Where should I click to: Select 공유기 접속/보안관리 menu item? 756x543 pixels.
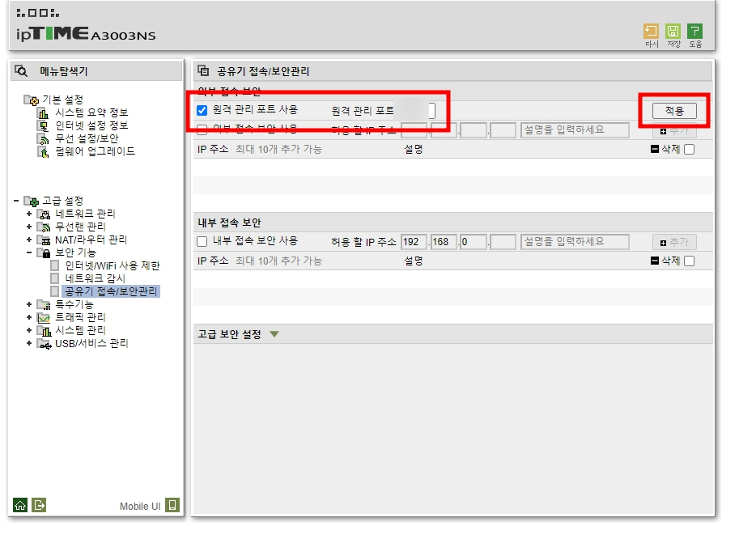point(111,292)
